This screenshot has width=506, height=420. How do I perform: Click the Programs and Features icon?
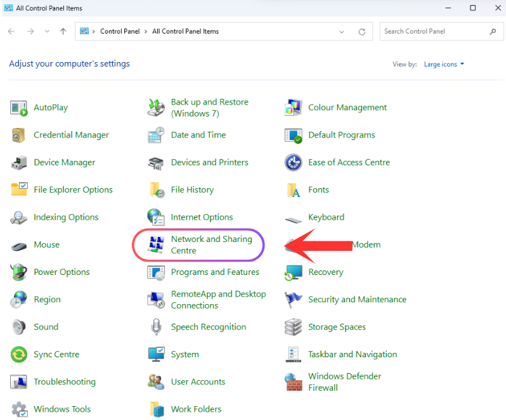pos(156,272)
